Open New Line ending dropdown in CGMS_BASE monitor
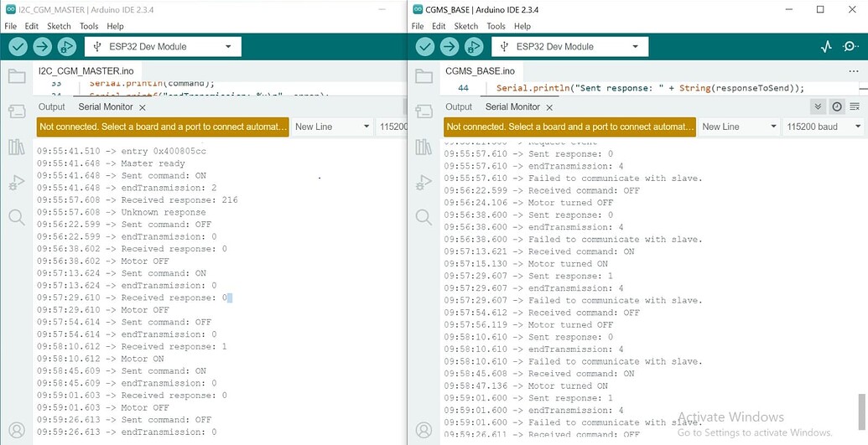Image resolution: width=868 pixels, height=445 pixels. [739, 127]
